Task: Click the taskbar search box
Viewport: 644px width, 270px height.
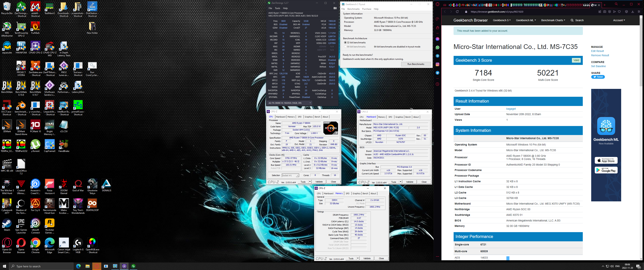Action: 41,266
